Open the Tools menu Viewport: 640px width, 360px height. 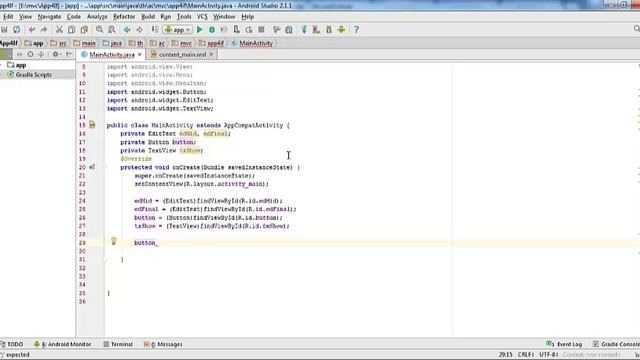tap(184, 17)
